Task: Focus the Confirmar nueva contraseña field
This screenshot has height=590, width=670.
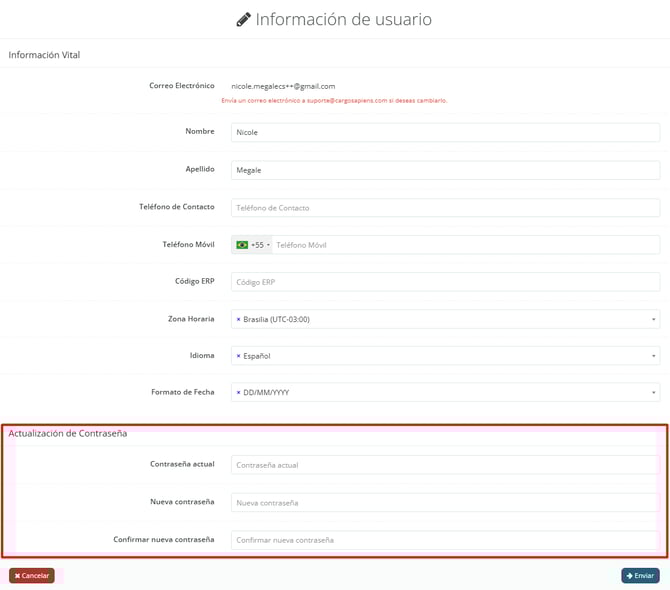Action: pyautogui.click(x=445, y=540)
